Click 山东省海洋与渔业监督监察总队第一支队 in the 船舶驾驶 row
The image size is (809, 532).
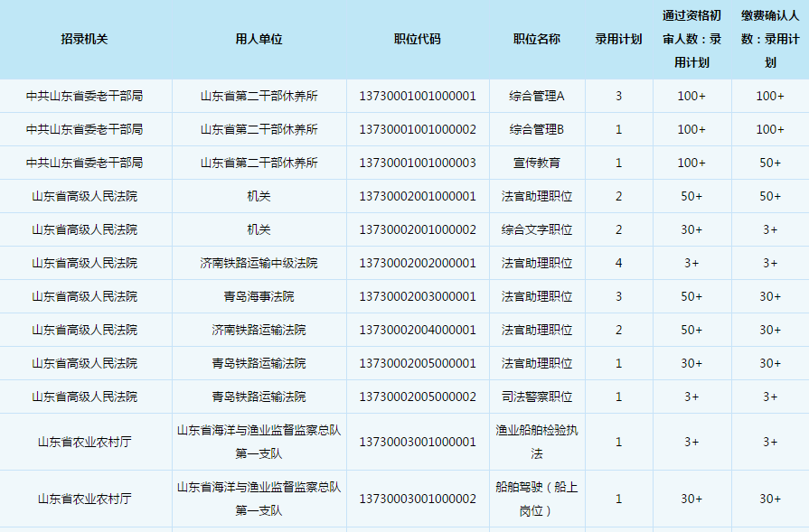tap(259, 499)
